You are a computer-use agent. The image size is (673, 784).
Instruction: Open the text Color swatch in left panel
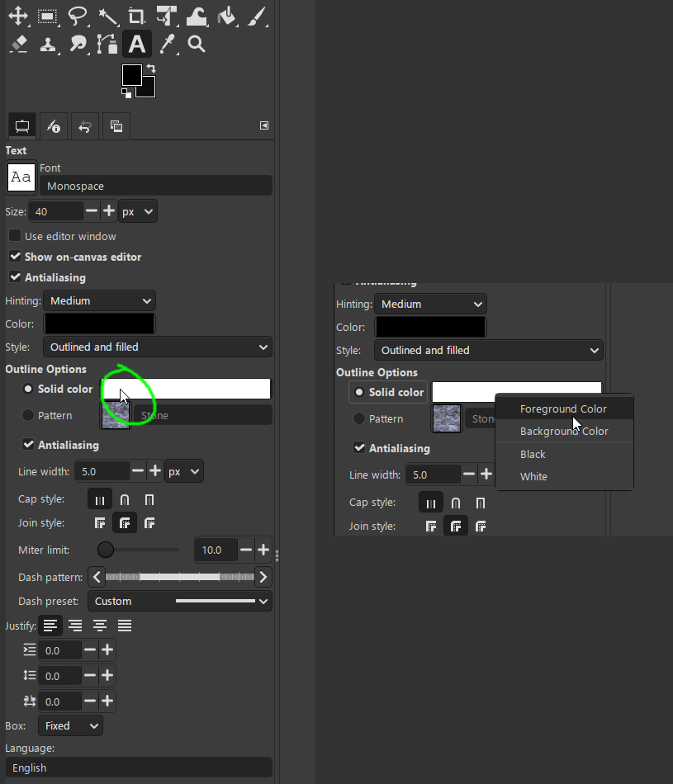point(100,324)
